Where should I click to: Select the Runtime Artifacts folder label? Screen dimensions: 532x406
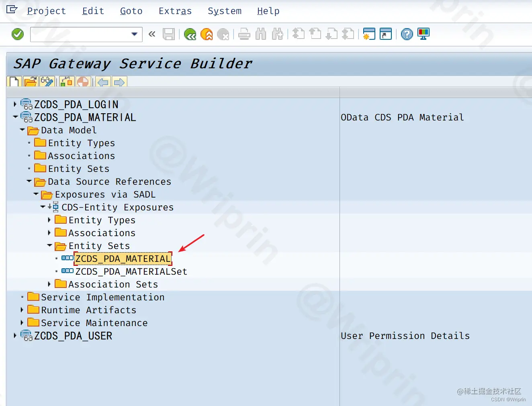pos(89,310)
